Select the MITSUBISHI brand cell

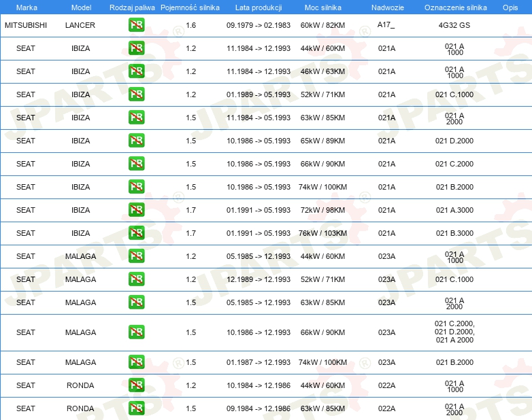coord(26,25)
